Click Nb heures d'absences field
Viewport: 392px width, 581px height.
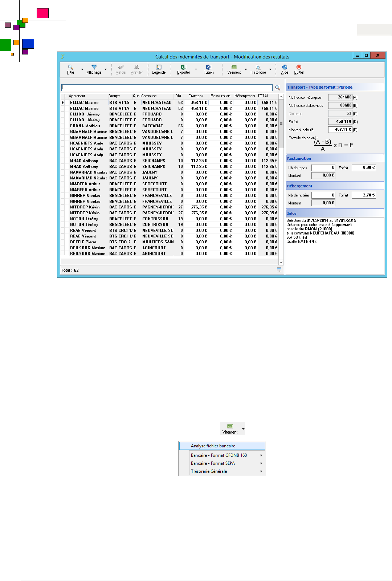click(x=340, y=105)
